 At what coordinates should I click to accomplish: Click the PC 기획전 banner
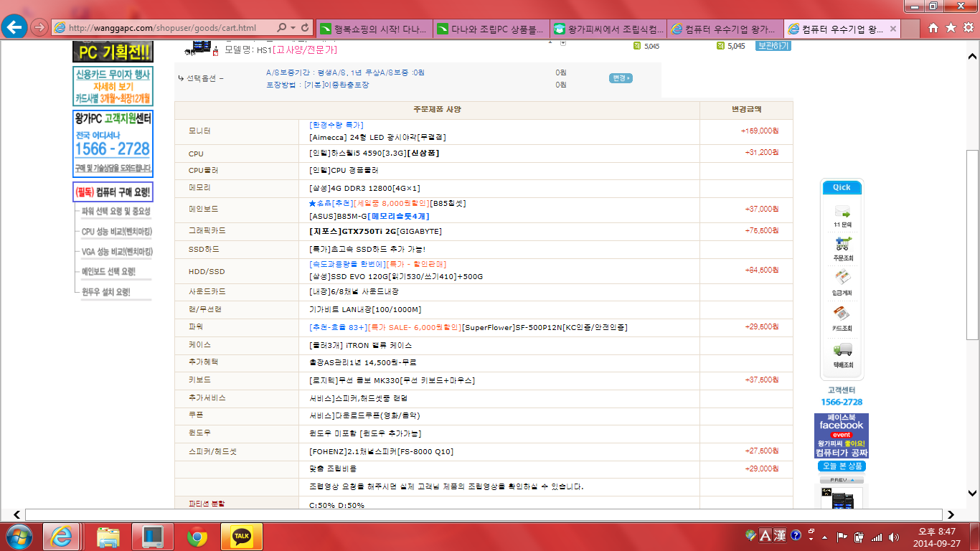click(x=113, y=52)
